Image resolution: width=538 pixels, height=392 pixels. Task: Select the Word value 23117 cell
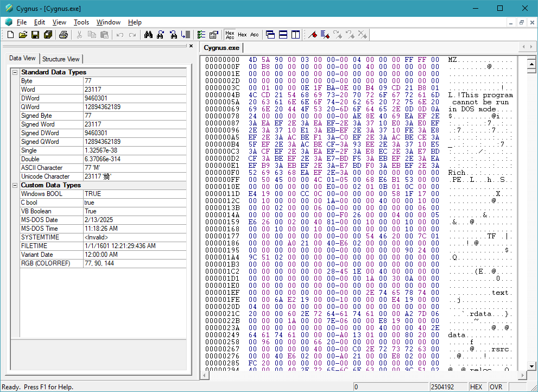point(135,90)
